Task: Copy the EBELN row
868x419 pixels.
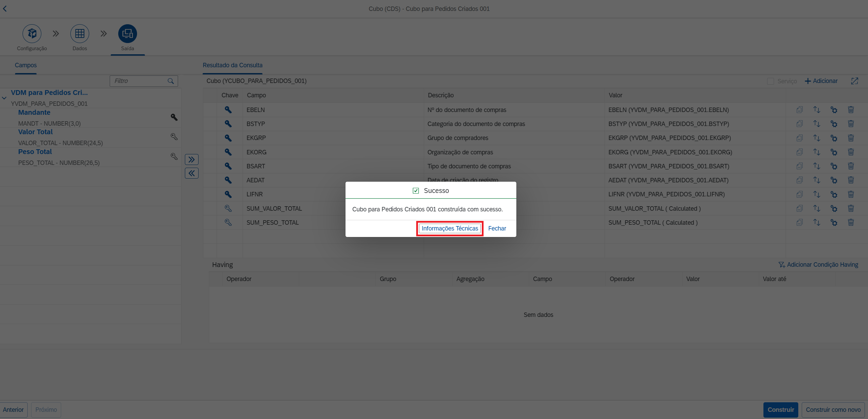Action: 799,110
